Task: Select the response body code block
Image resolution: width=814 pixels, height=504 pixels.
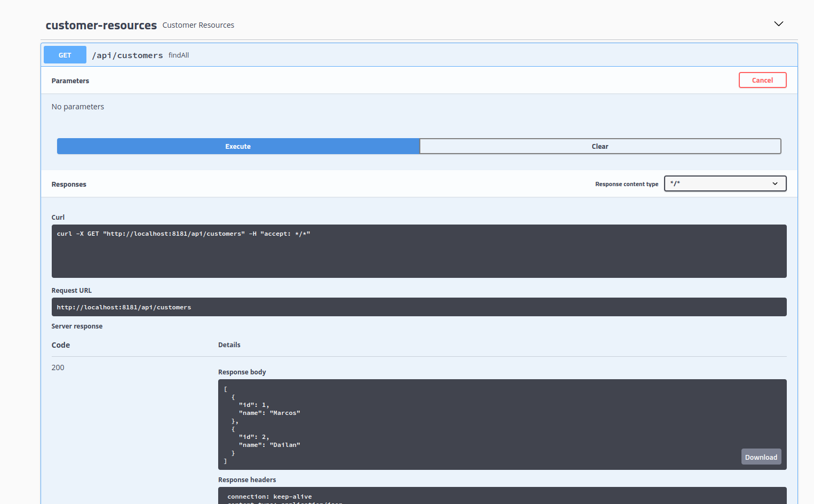Action: point(501,425)
